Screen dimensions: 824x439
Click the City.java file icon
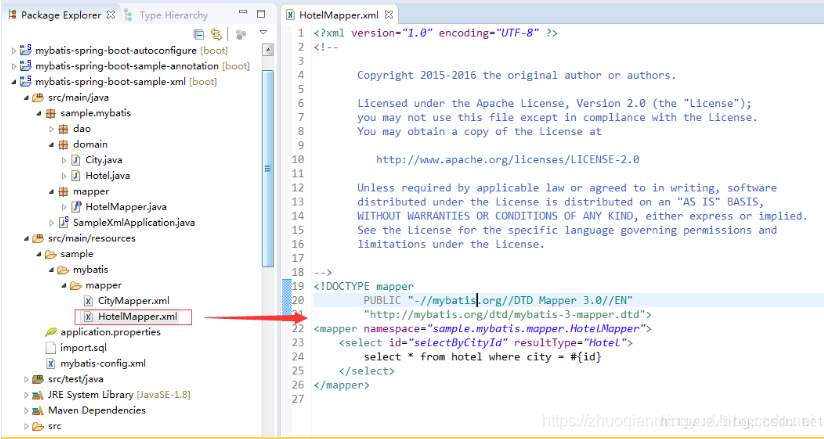click(76, 160)
